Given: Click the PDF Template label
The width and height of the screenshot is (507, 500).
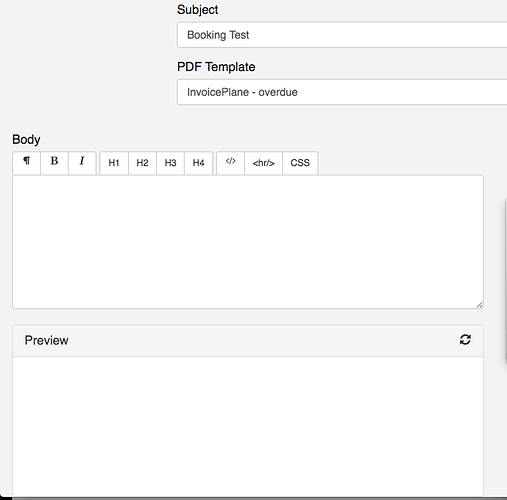Looking at the screenshot, I should [x=216, y=67].
